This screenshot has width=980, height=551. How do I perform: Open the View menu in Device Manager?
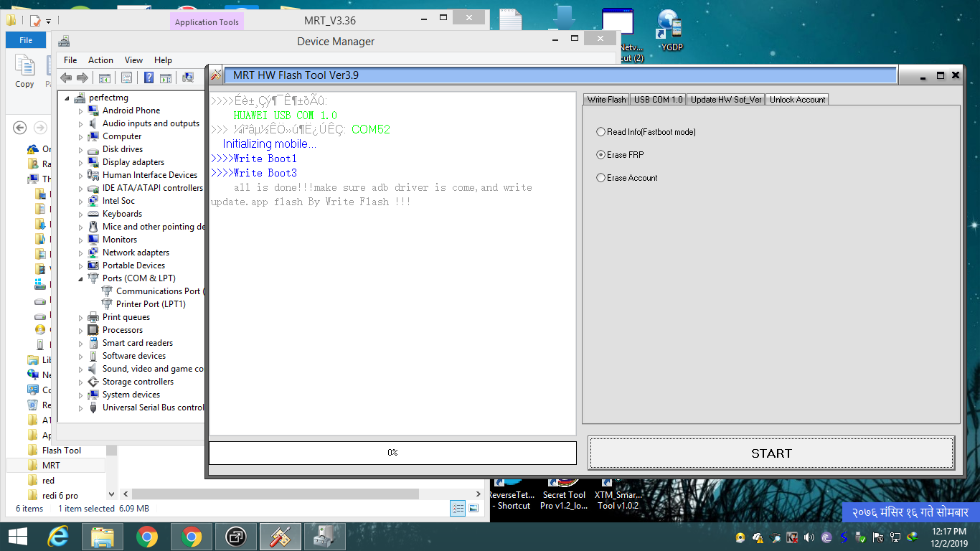pyautogui.click(x=133, y=60)
